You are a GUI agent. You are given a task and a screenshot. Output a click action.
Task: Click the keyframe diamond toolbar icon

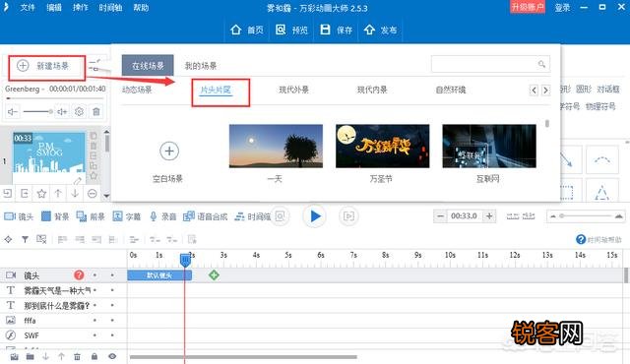click(x=8, y=240)
